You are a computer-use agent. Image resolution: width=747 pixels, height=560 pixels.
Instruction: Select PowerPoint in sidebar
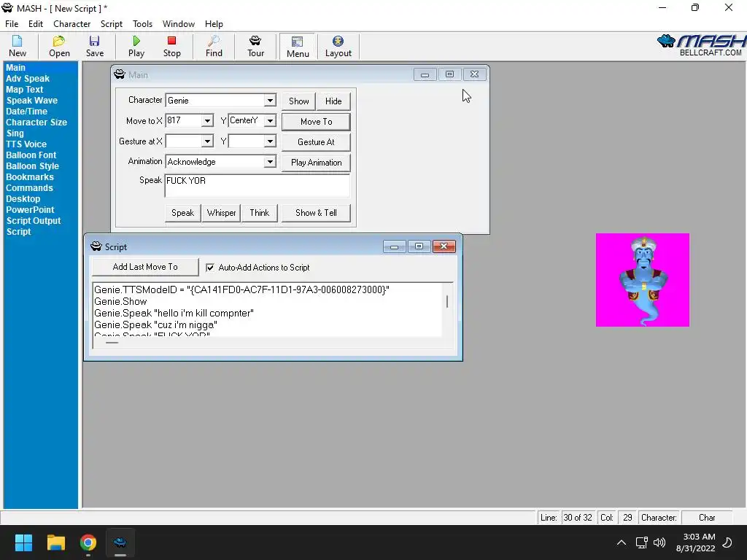tap(30, 210)
